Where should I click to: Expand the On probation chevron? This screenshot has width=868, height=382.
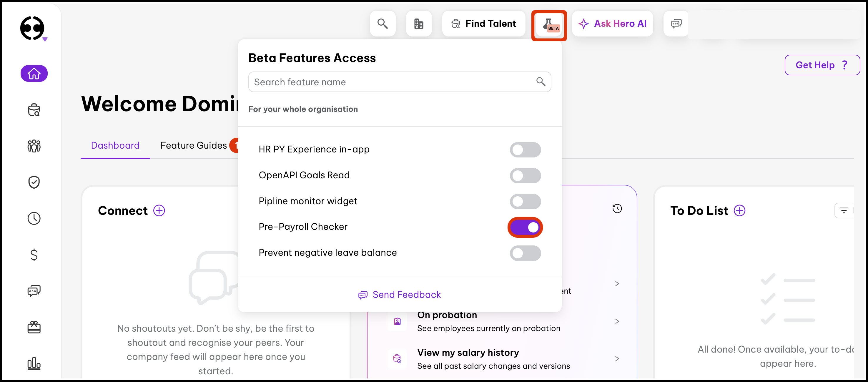pyautogui.click(x=617, y=321)
